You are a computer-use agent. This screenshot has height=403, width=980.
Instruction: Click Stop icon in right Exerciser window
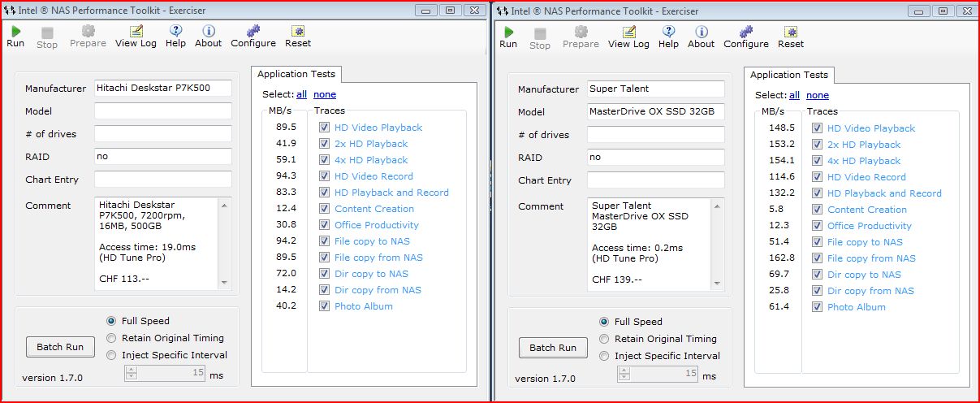click(x=540, y=32)
